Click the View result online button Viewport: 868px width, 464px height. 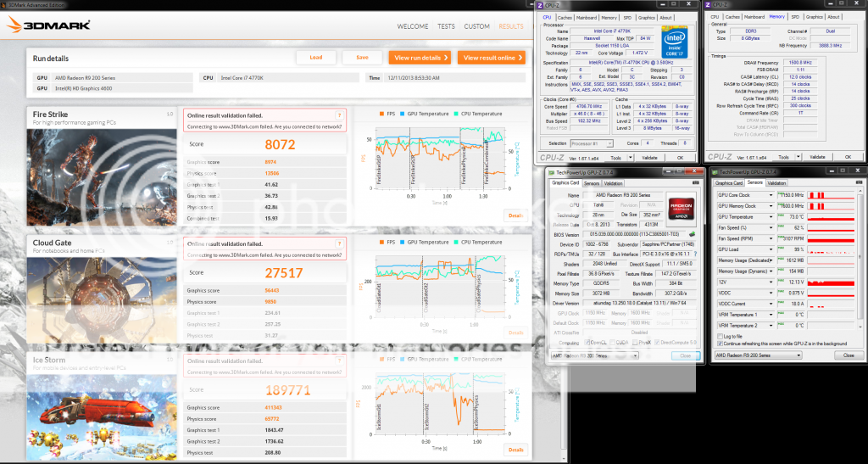pyautogui.click(x=490, y=58)
